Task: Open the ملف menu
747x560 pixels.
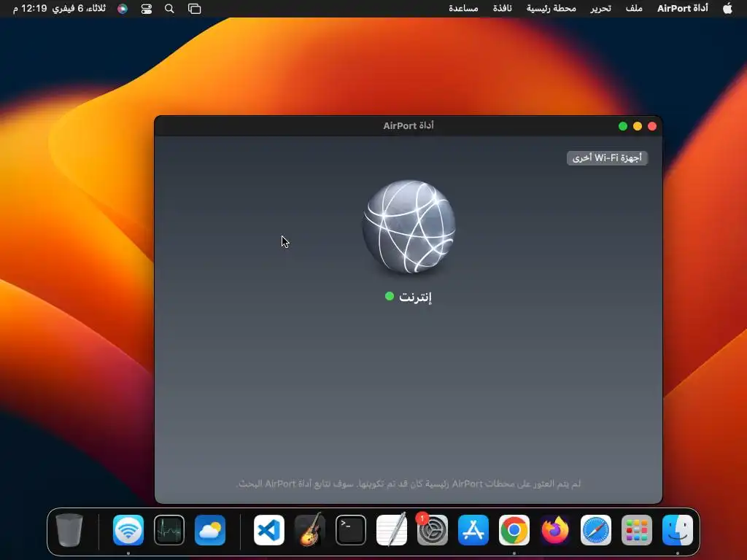Action: (634, 9)
